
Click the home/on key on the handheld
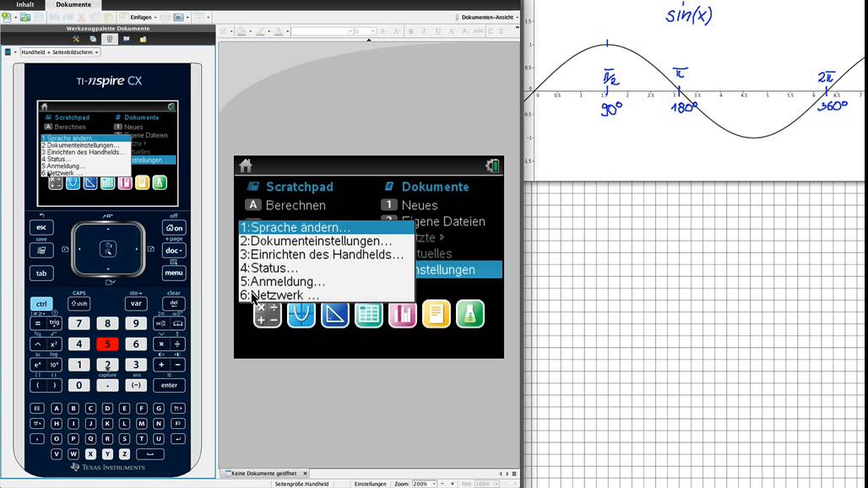[175, 228]
